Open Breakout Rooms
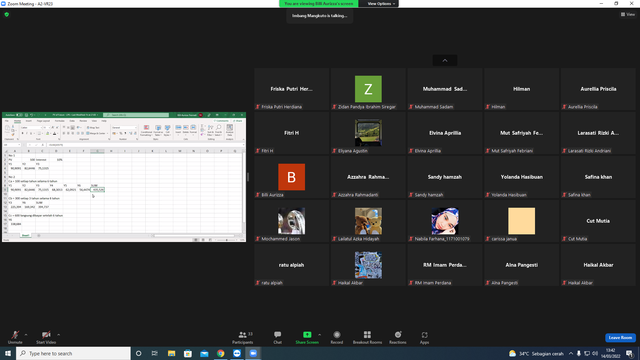Viewport: 640px width, 360px height. tap(367, 337)
